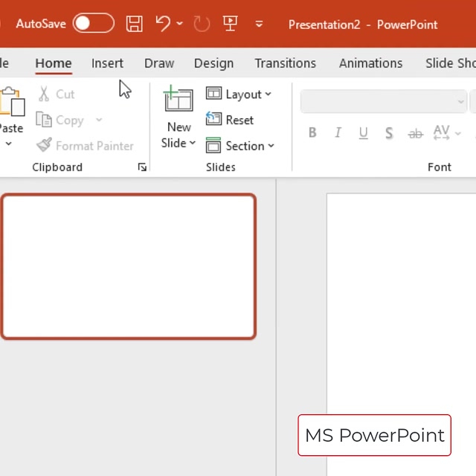Open the Design tab

[213, 63]
